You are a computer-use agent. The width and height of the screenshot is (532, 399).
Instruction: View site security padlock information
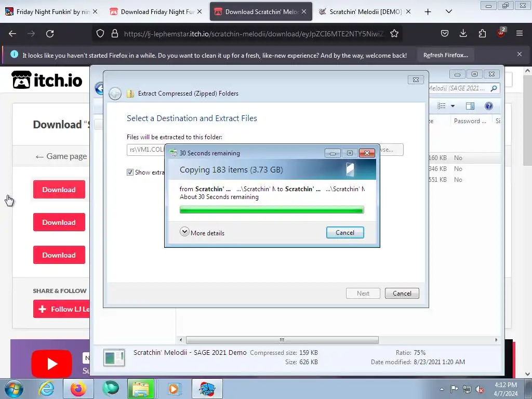115,34
